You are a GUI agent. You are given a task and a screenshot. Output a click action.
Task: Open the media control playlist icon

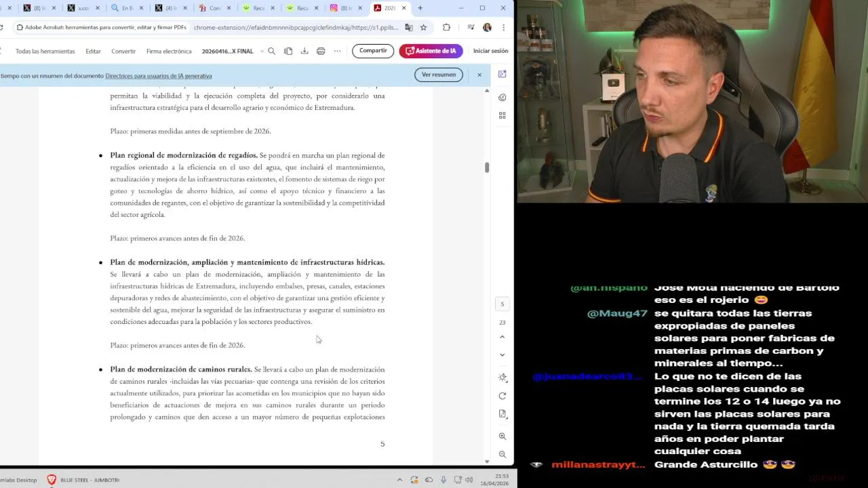471,28
